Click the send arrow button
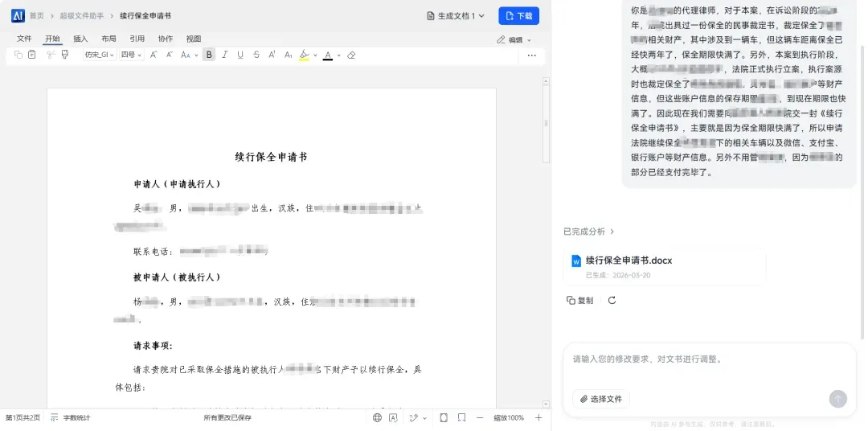This screenshot has width=868, height=431. click(838, 399)
